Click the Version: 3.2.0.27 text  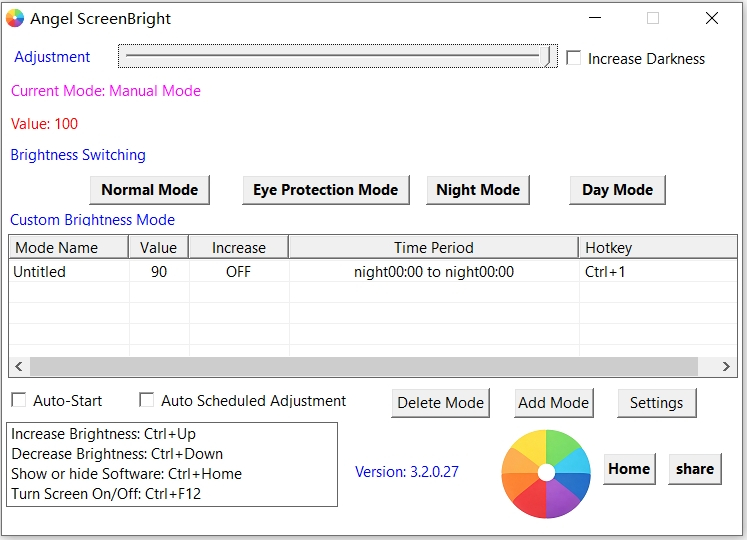pyautogui.click(x=407, y=472)
